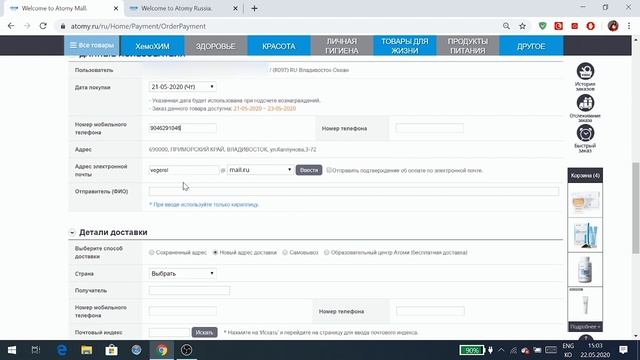The width and height of the screenshot is (640, 360).
Task: Open ДРУГОЕ category
Action: coord(531,46)
